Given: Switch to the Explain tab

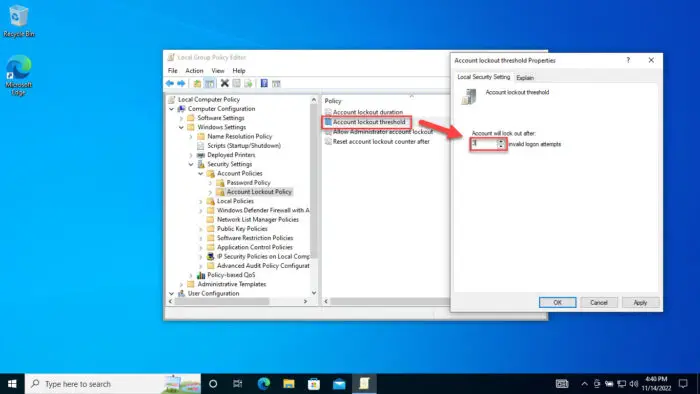Looking at the screenshot, I should point(525,78).
